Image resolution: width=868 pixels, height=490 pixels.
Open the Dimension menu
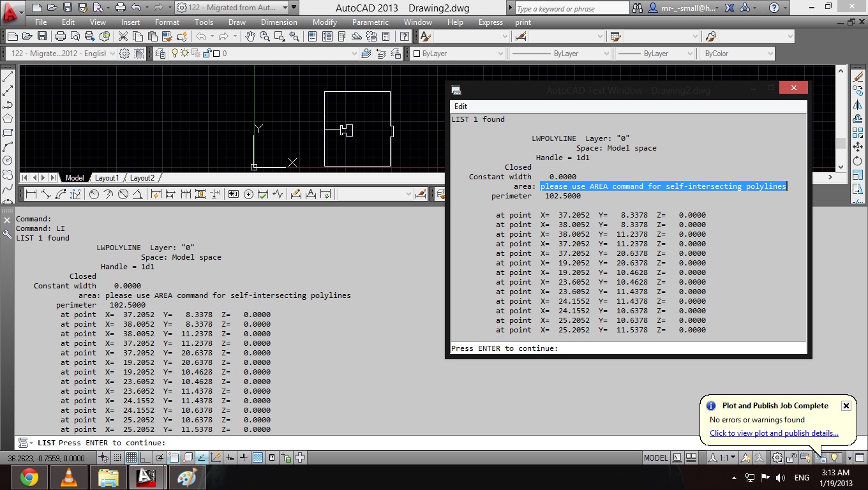[x=279, y=22]
